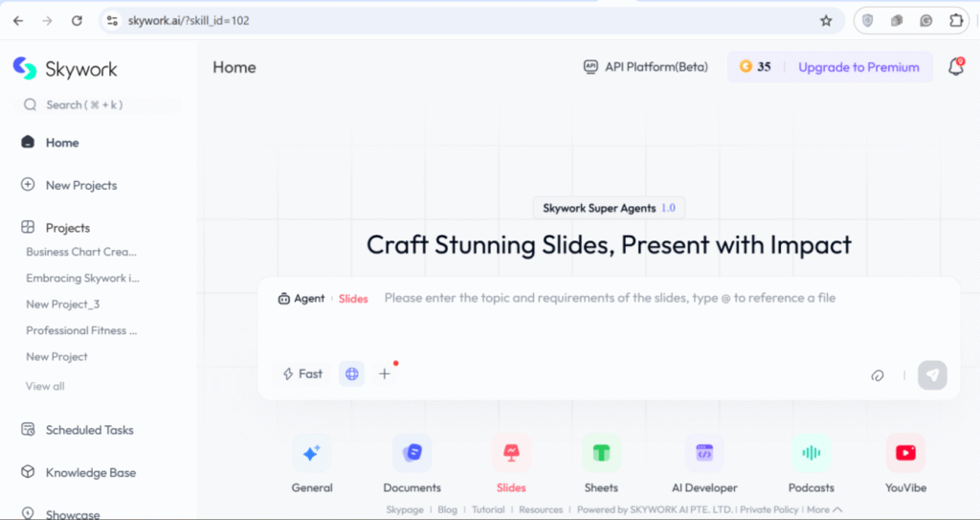Click Upgrade to Premium button

pos(857,67)
